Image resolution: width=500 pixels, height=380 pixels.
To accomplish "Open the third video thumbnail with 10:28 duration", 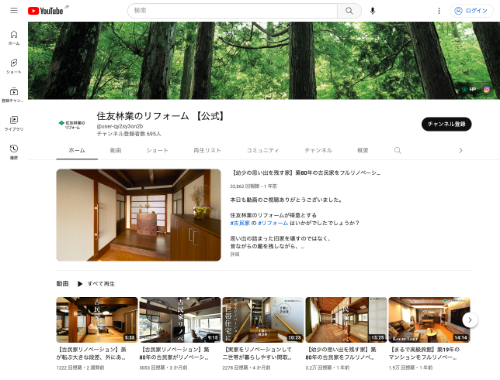I will click(263, 320).
